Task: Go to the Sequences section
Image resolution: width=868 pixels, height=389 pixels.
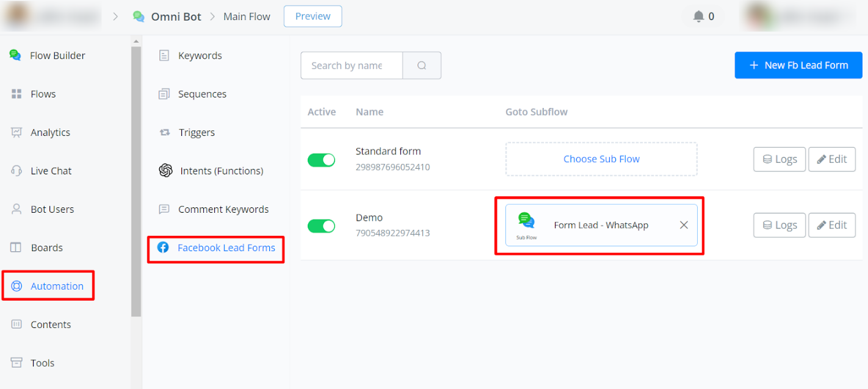Action: click(202, 94)
